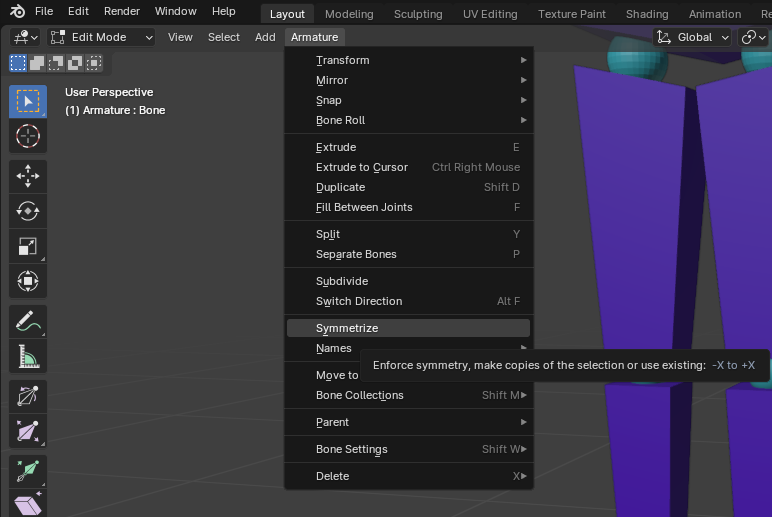Expand the Transform submenu
The image size is (772, 517).
click(x=409, y=60)
